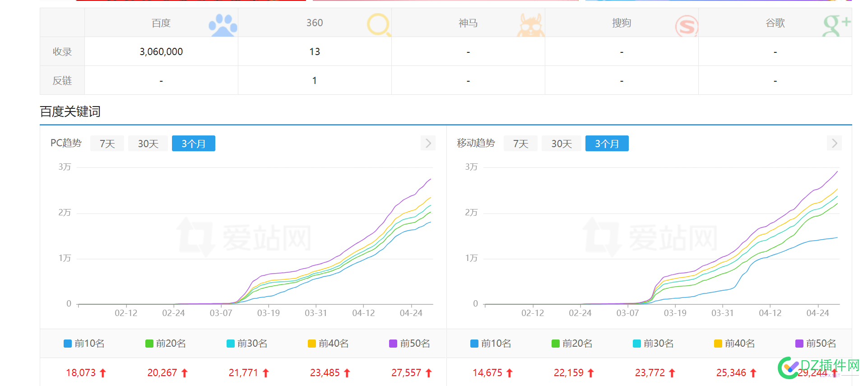Toggle green 前20名 legend swatch in PC chart

(149, 344)
